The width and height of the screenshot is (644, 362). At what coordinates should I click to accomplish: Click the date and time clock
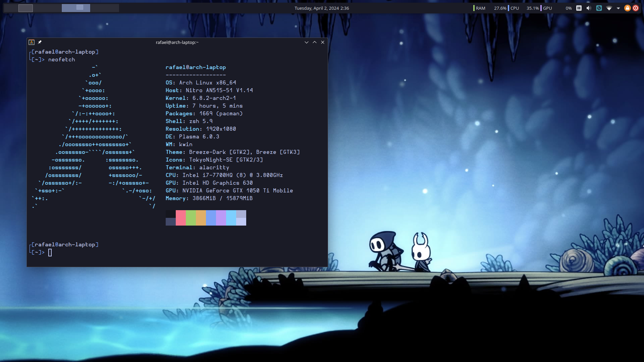coord(322,8)
